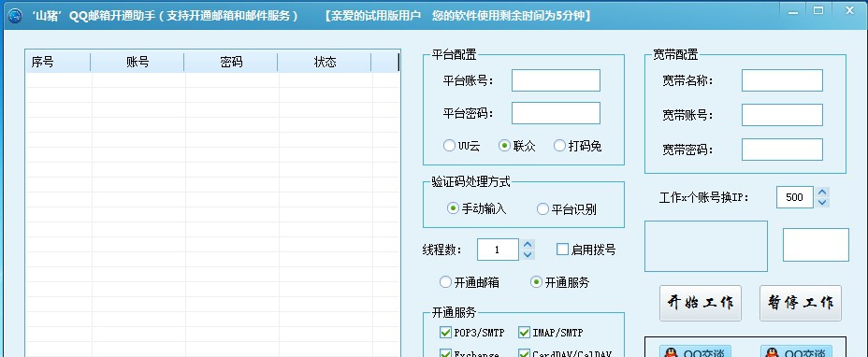
Task: Sort by the 密码 column header
Action: [231, 62]
